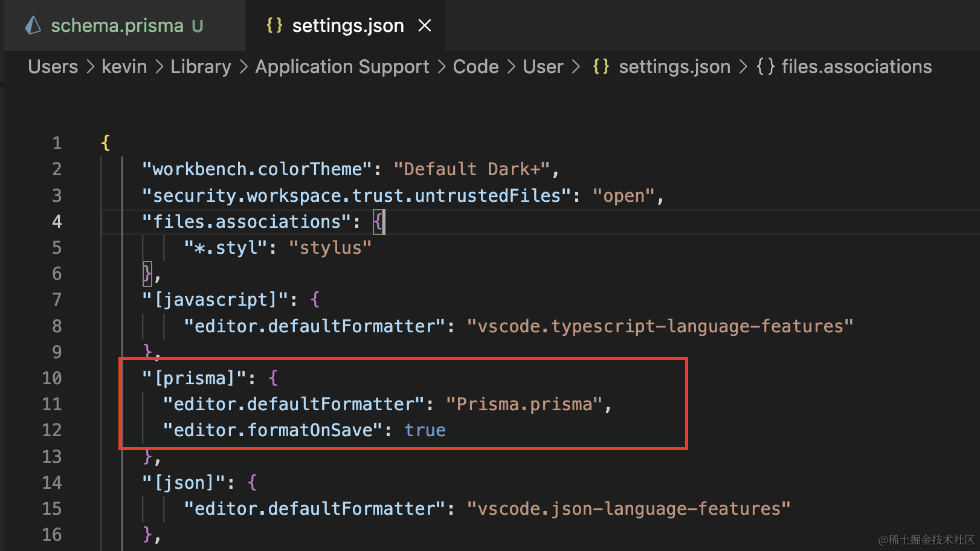Click settings.json in the breadcrumb path

(674, 66)
